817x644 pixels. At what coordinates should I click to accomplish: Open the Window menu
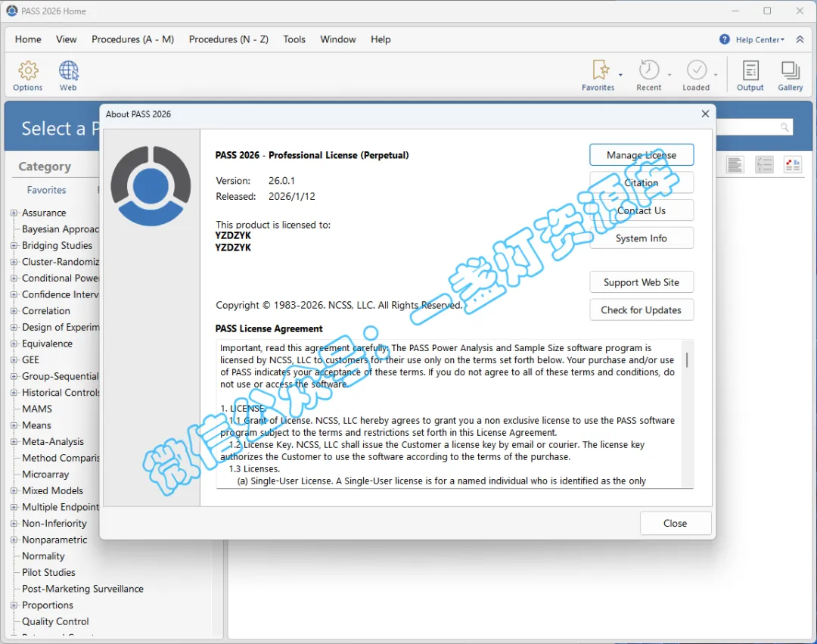338,39
